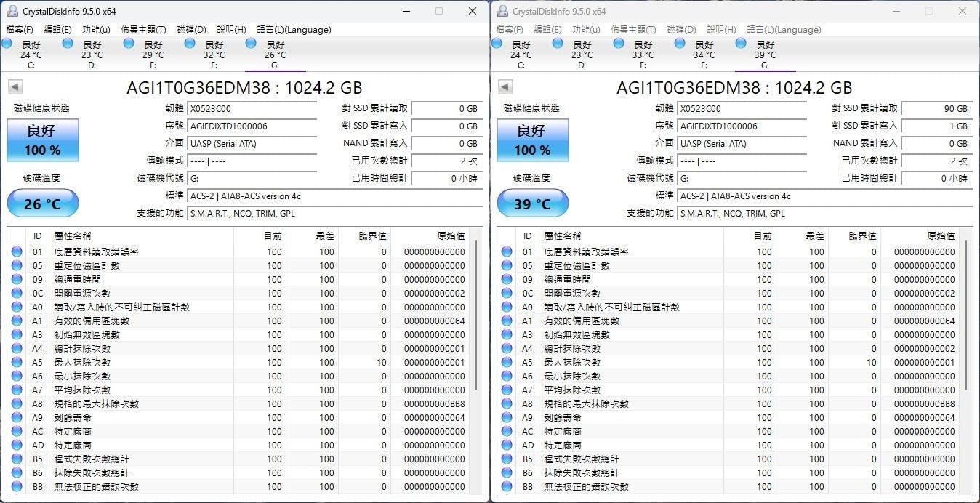
Task: Open 編輯(E) menu in the 39 °C window
Action: click(547, 30)
